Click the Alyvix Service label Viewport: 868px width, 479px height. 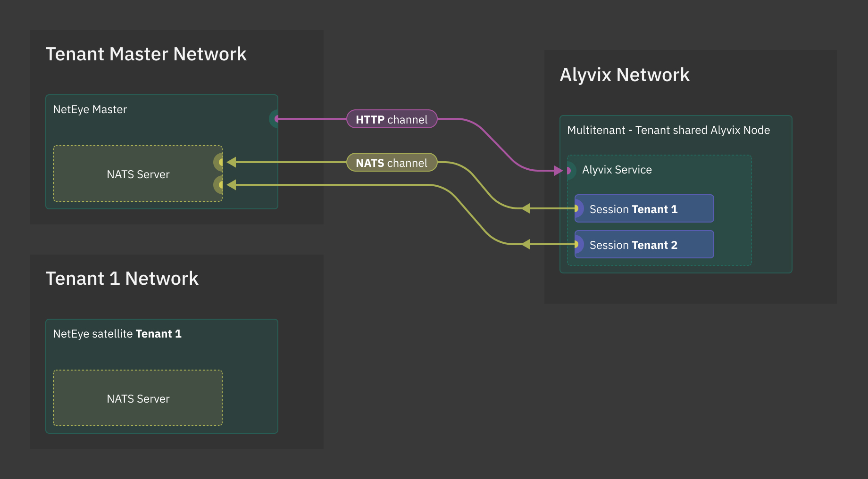(x=617, y=170)
